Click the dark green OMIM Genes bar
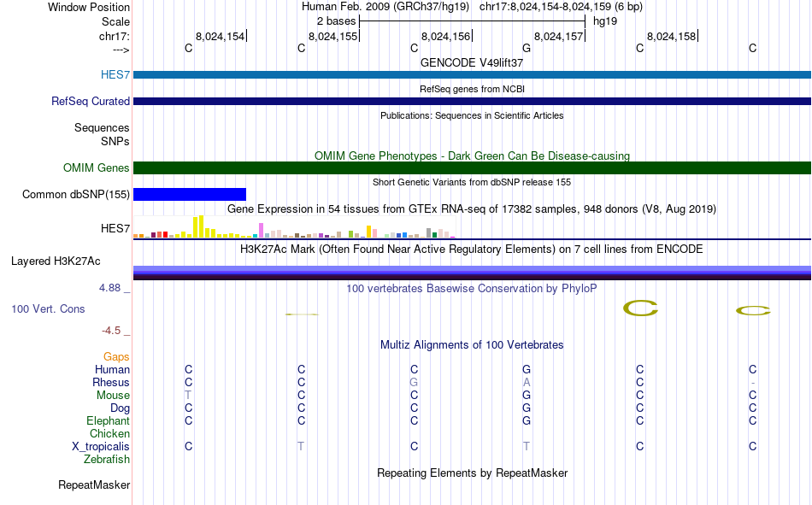The height and width of the screenshot is (505, 812). click(472, 167)
